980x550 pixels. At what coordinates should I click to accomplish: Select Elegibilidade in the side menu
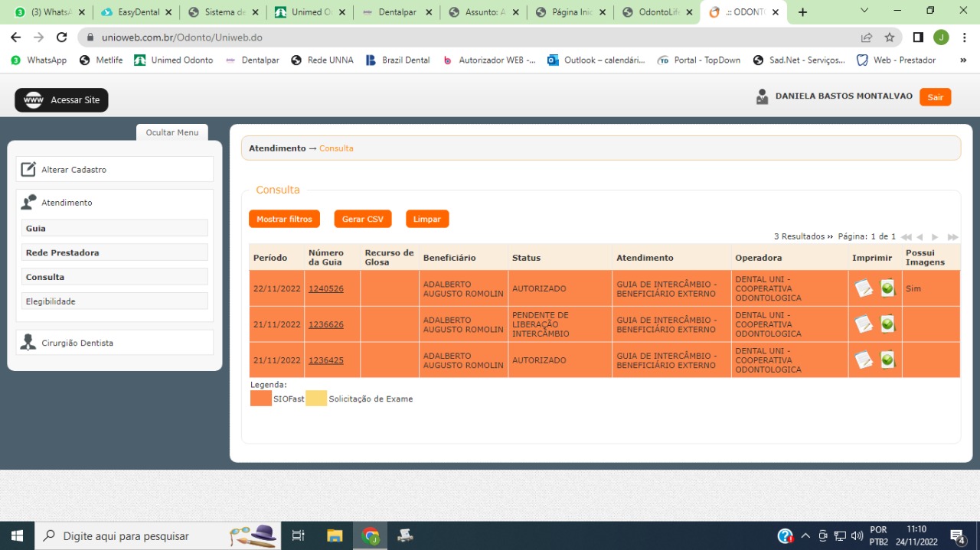coord(115,301)
